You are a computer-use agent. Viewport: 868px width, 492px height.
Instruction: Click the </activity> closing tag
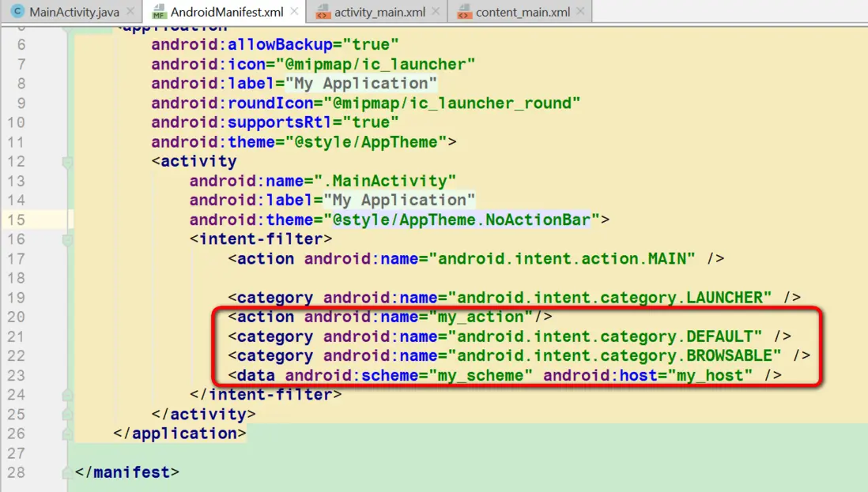(x=204, y=415)
